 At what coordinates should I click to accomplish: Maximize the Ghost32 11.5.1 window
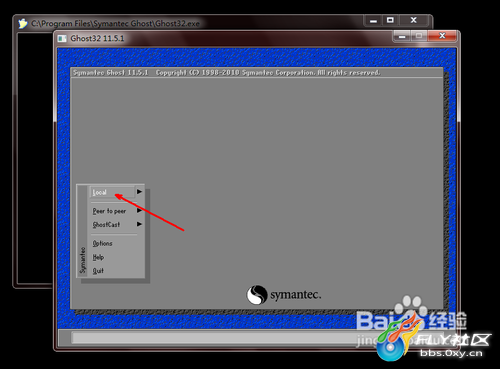coord(419,36)
